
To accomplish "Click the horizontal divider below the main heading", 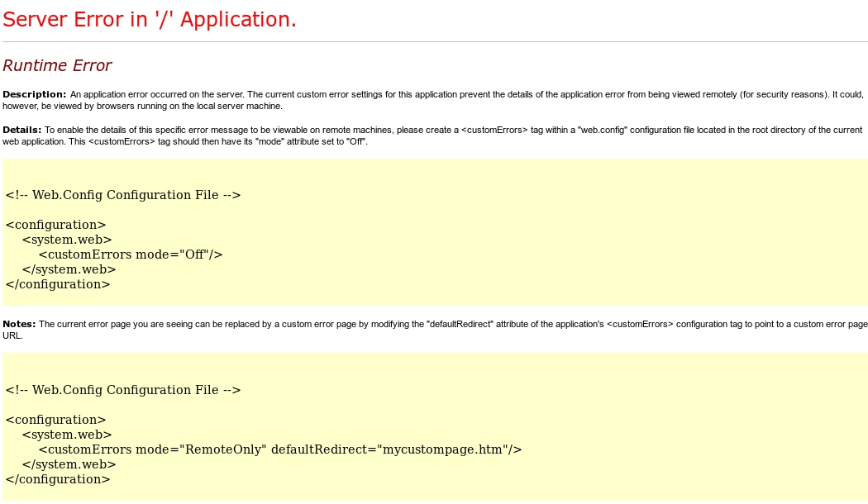I will coord(434,41).
